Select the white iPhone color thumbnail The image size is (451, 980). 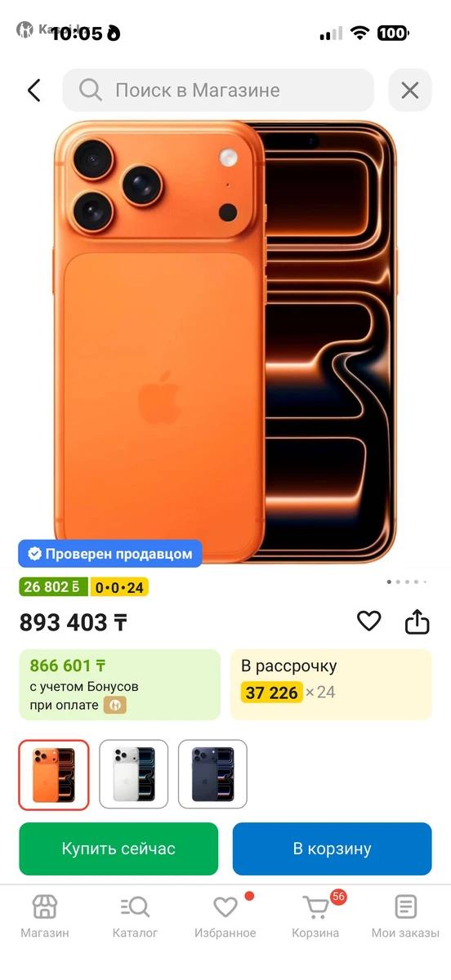coord(133,774)
